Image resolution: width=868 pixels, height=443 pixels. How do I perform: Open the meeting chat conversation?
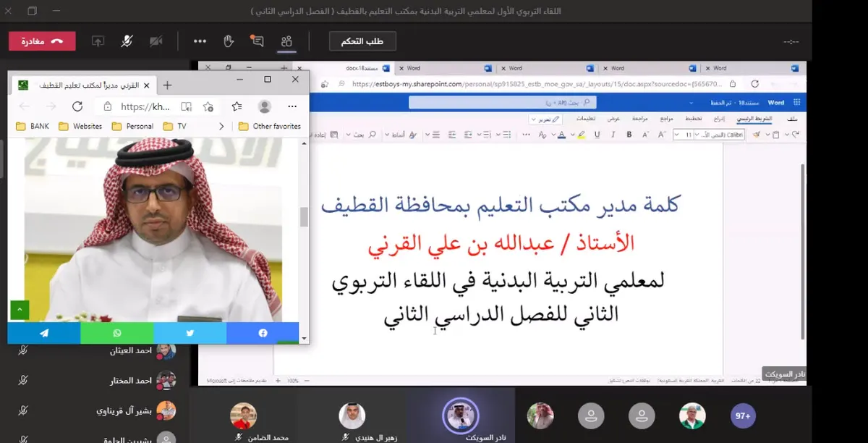pyautogui.click(x=257, y=41)
